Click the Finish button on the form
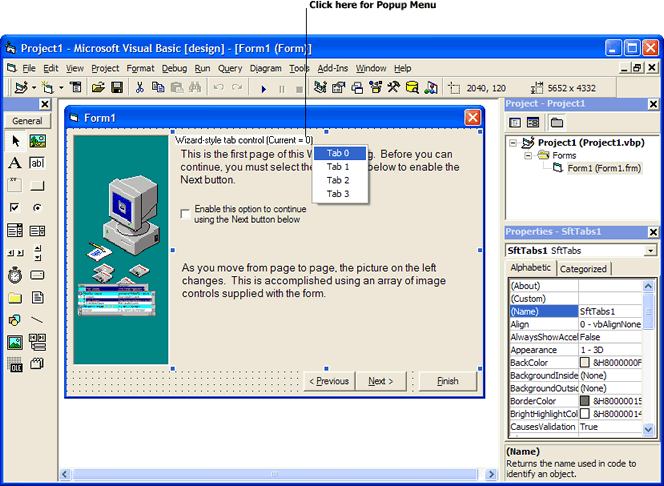Screen dimensions: 664x486 coord(447,381)
